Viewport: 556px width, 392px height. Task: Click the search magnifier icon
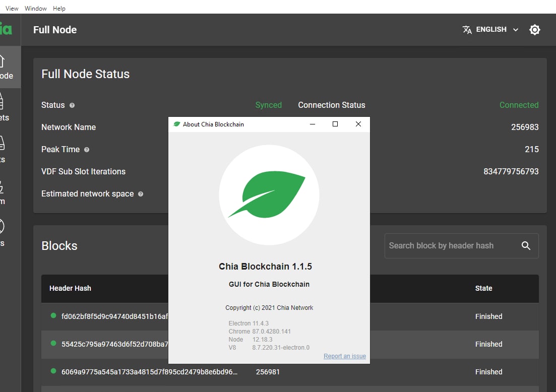tap(526, 245)
